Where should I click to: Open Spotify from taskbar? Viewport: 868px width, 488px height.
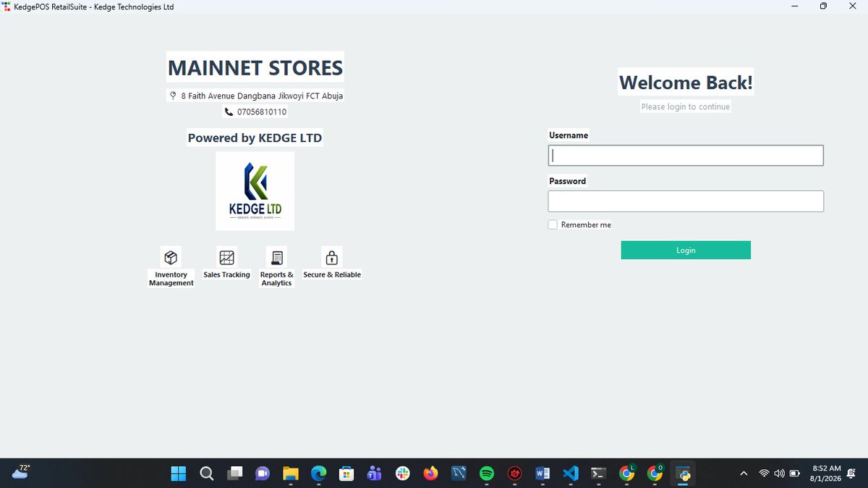(x=487, y=474)
